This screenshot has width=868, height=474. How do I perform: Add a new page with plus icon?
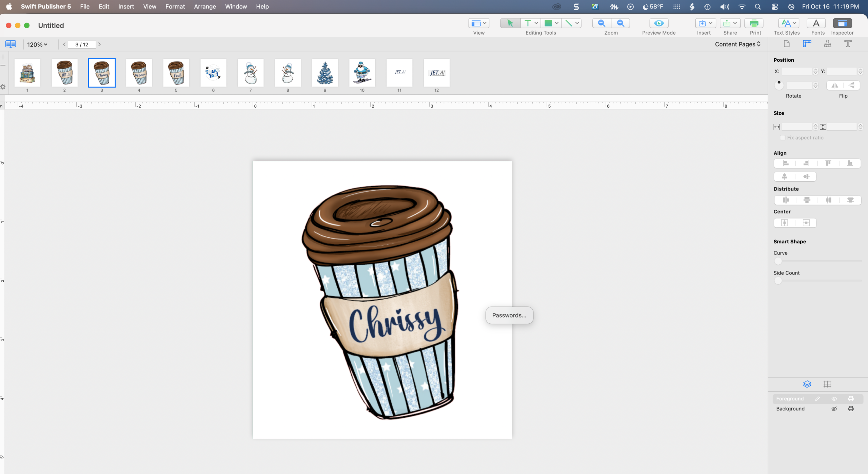3,57
